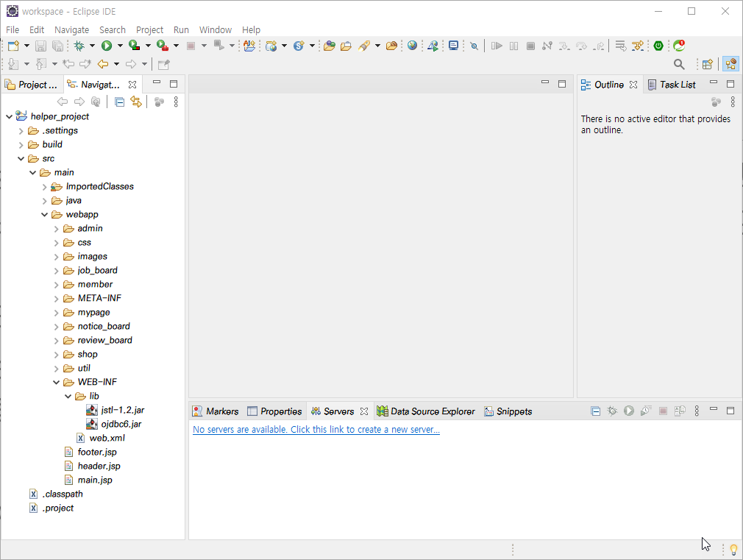Click the magnifier Quick Access search icon
The width and height of the screenshot is (743, 560).
pyautogui.click(x=679, y=64)
